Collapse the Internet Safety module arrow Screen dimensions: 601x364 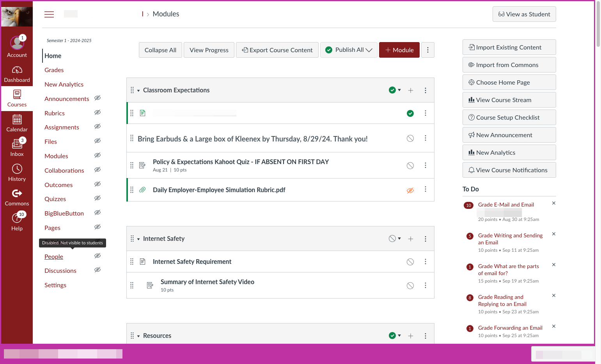pos(138,239)
